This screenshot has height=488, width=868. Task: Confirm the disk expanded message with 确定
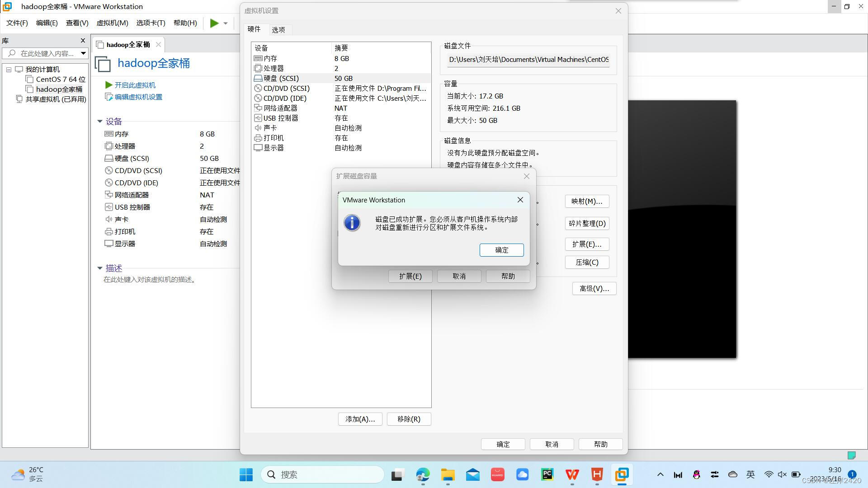pyautogui.click(x=501, y=250)
